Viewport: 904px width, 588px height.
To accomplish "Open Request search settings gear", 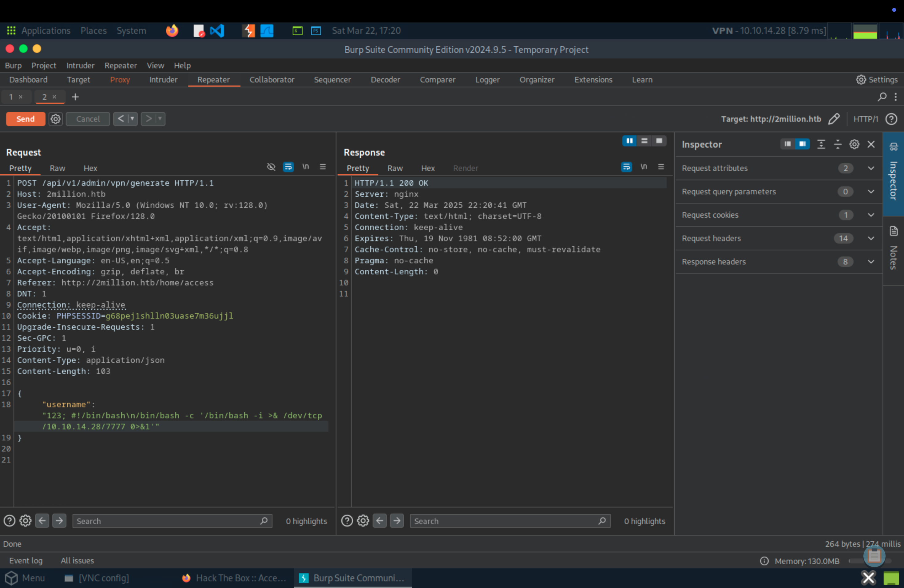I will point(26,520).
